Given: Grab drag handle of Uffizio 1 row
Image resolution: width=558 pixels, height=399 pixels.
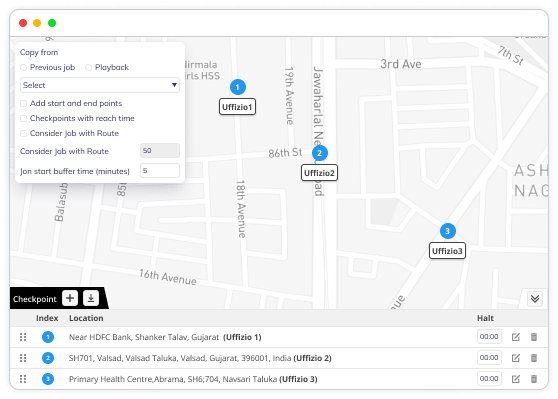Looking at the screenshot, I should [x=23, y=337].
